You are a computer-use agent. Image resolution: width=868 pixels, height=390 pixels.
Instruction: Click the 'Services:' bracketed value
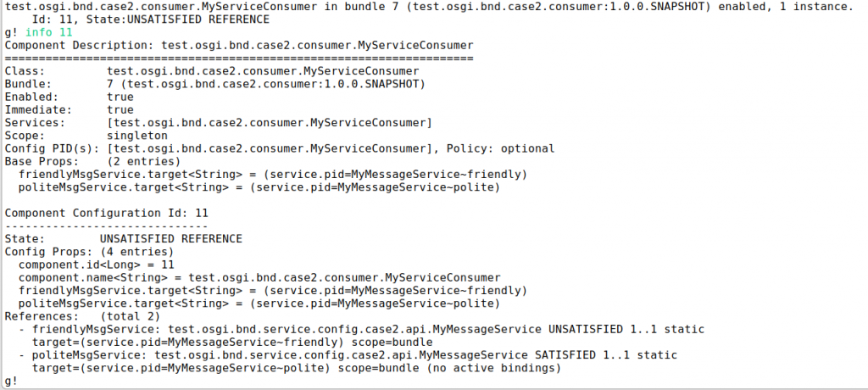click(270, 122)
